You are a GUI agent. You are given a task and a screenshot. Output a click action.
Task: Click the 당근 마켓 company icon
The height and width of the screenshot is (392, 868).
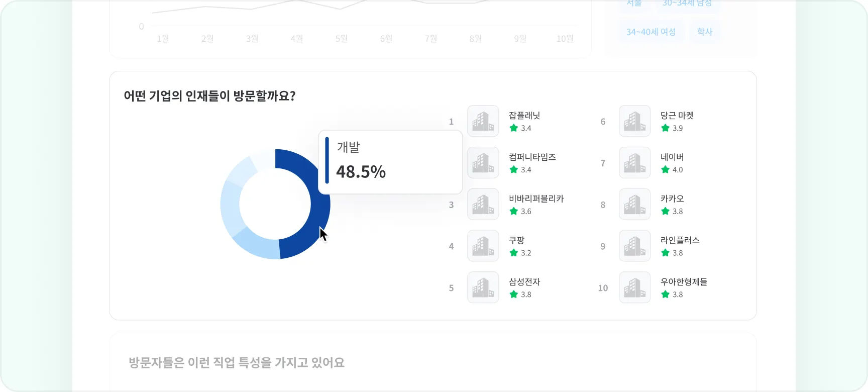pos(635,121)
